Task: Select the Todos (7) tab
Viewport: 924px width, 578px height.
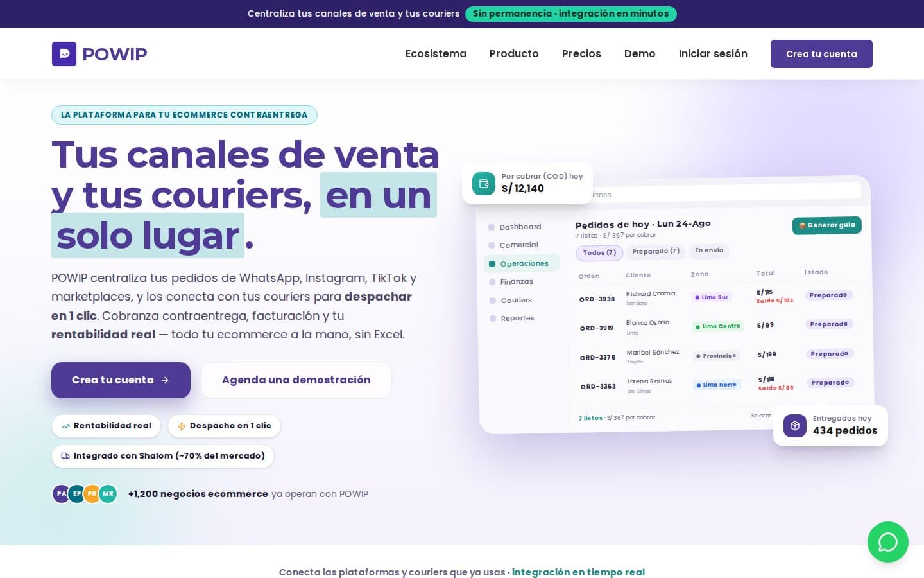Action: 599,253
